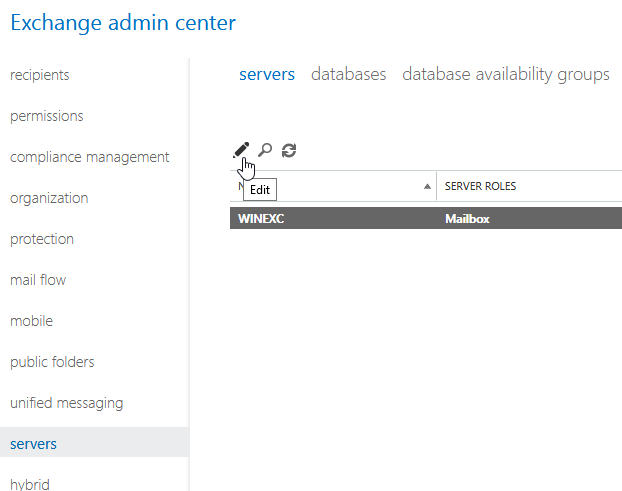Click the Refresh icon in the toolbar
Screen dimensions: 622x491
pyautogui.click(x=289, y=150)
